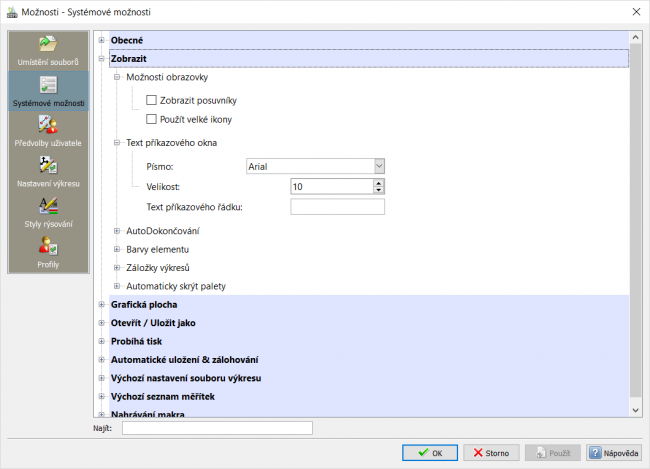The height and width of the screenshot is (469, 650).
Task: Expand Automatické uložení & zálohování section
Action: tap(102, 360)
